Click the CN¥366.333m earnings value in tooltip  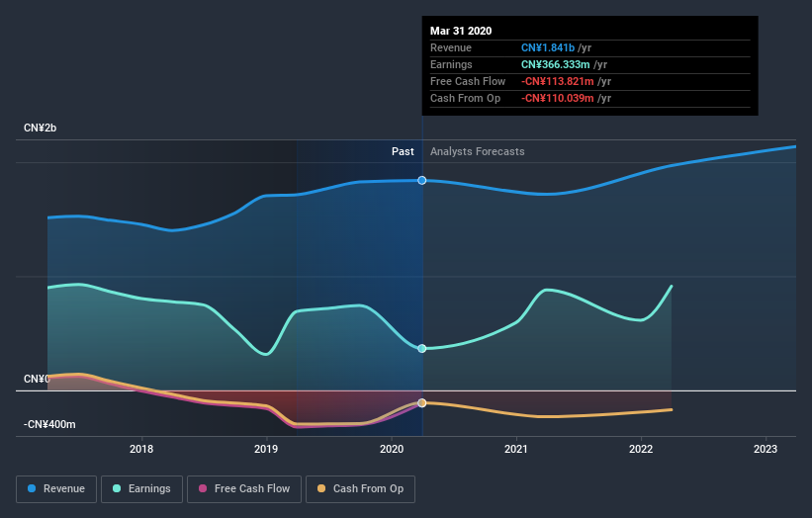(555, 64)
